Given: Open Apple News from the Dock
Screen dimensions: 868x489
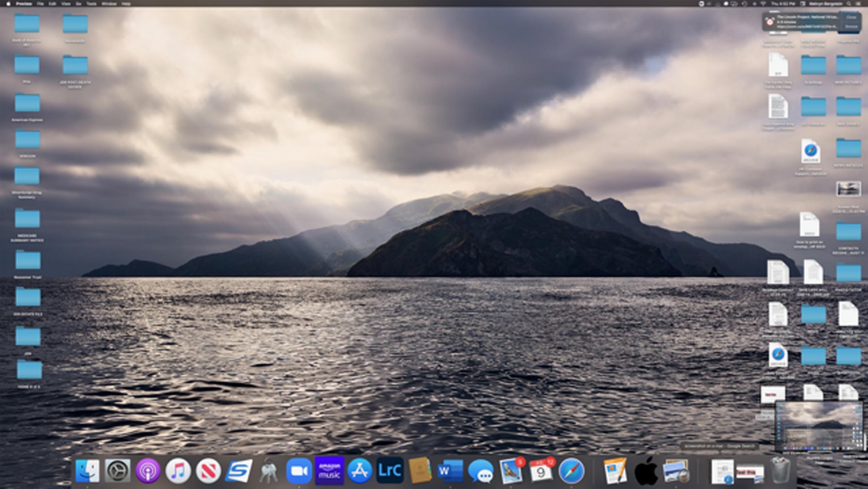Looking at the screenshot, I should click(x=208, y=471).
